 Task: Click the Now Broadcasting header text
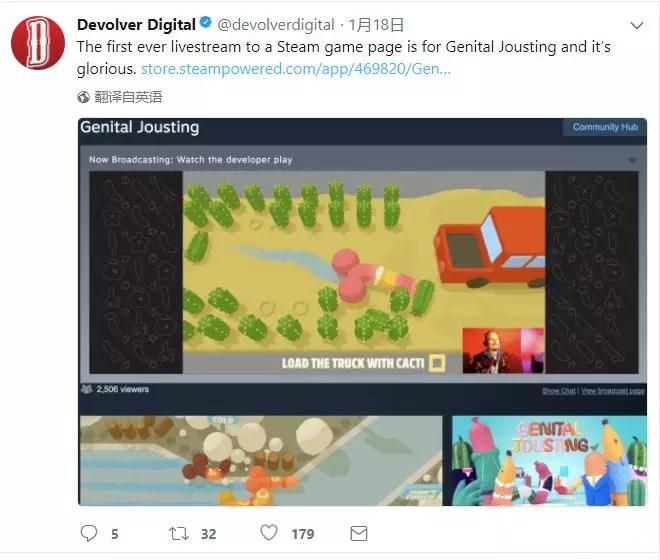click(x=191, y=160)
